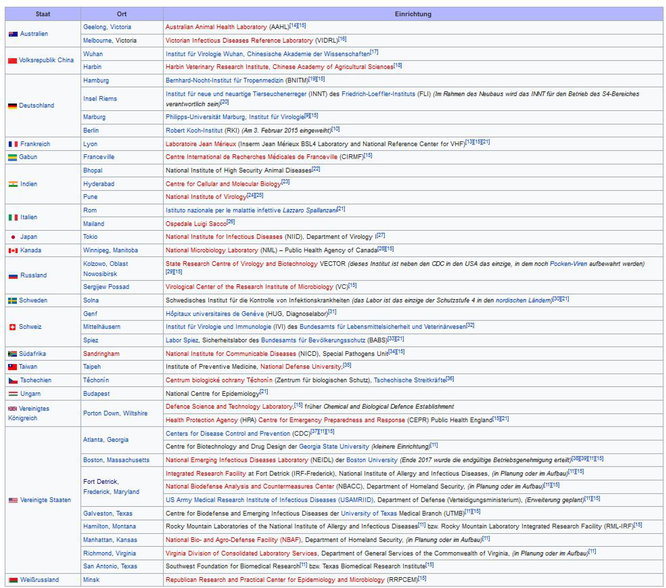
Task: Follow the Robert Koch-Institut link
Action: (196, 131)
